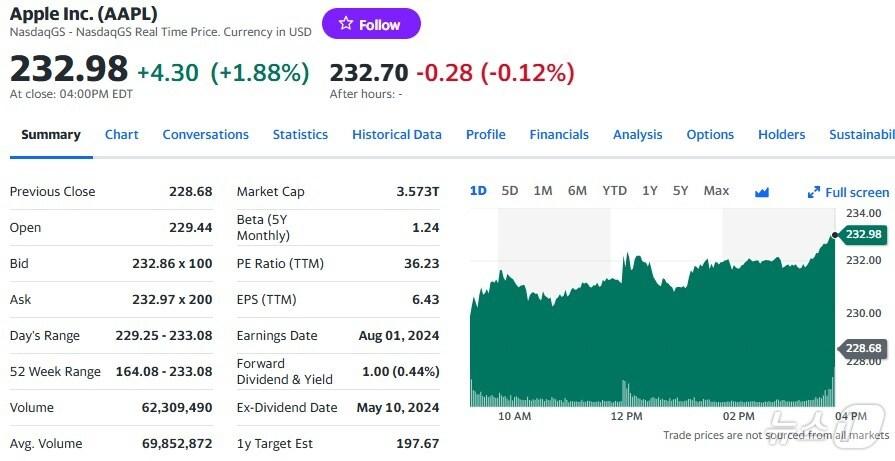Select the 1D chart range
This screenshot has height=461, width=895.
[x=478, y=190]
